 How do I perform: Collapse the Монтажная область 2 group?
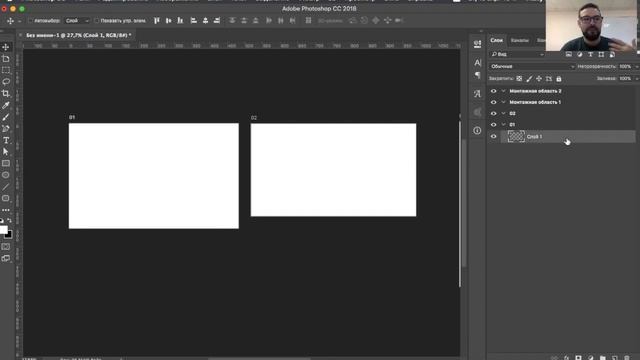[504, 91]
